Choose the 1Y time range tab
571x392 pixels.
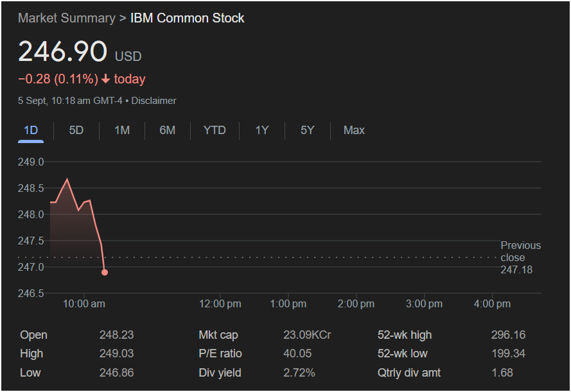pyautogui.click(x=262, y=130)
